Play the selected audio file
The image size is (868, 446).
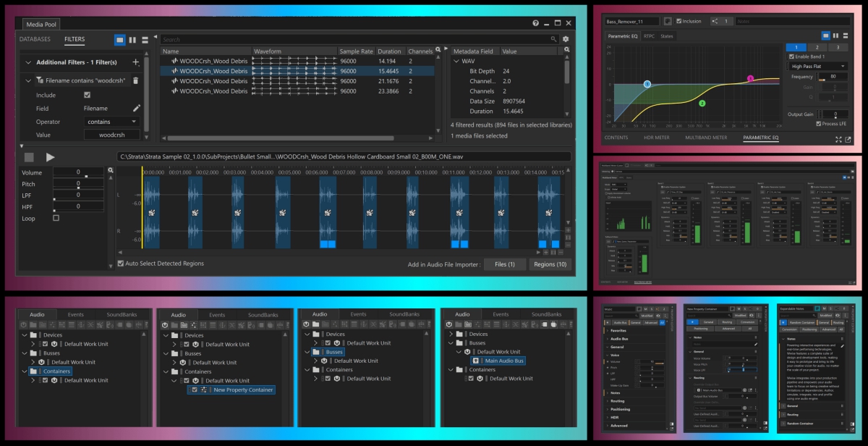pos(50,157)
